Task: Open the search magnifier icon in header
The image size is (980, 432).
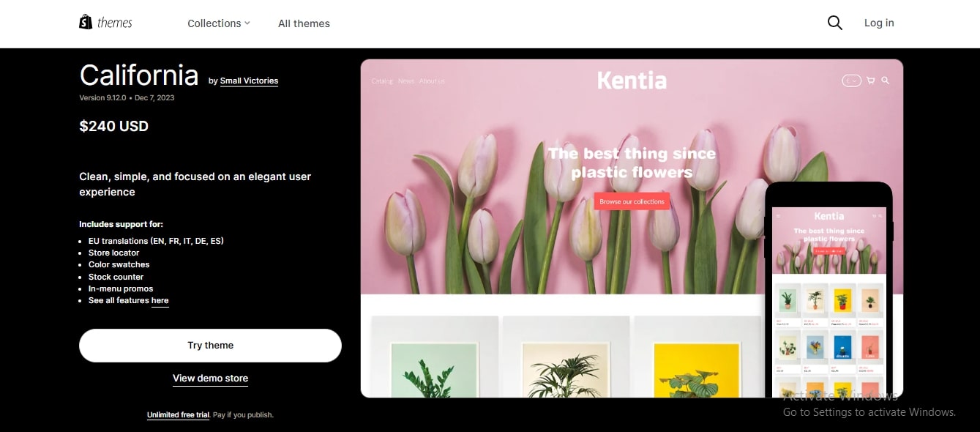Action: (834, 23)
